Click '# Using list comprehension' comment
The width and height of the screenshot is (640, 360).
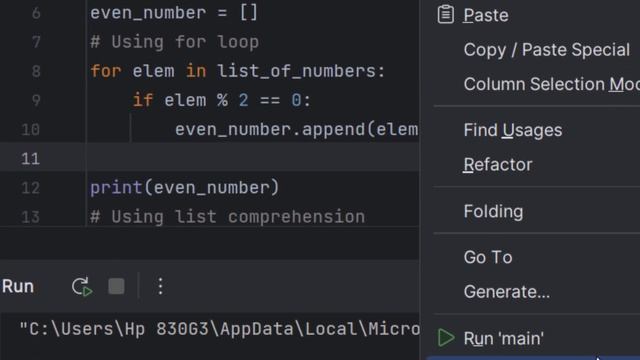click(227, 217)
